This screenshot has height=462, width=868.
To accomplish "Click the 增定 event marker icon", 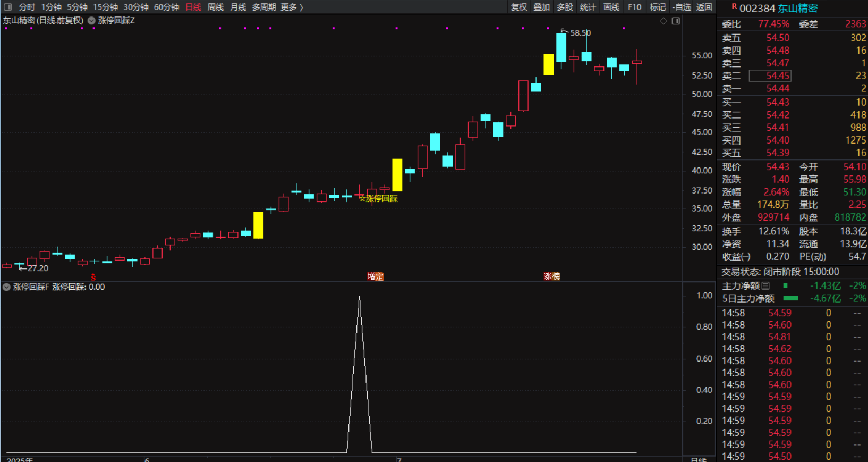I will pos(375,276).
